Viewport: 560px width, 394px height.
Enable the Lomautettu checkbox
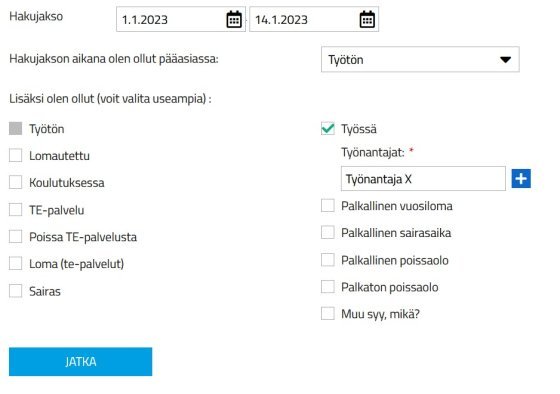tap(15, 155)
